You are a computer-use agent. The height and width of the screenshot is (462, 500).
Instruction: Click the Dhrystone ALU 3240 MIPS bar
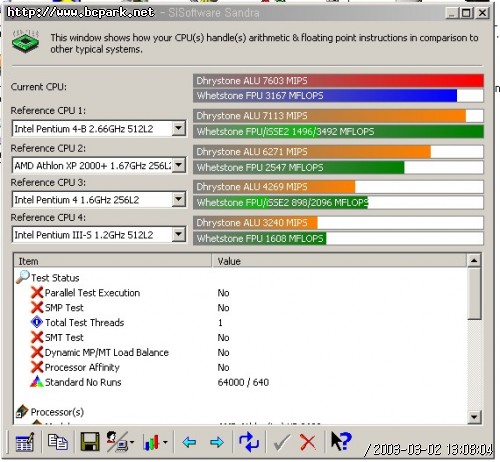(x=338, y=223)
